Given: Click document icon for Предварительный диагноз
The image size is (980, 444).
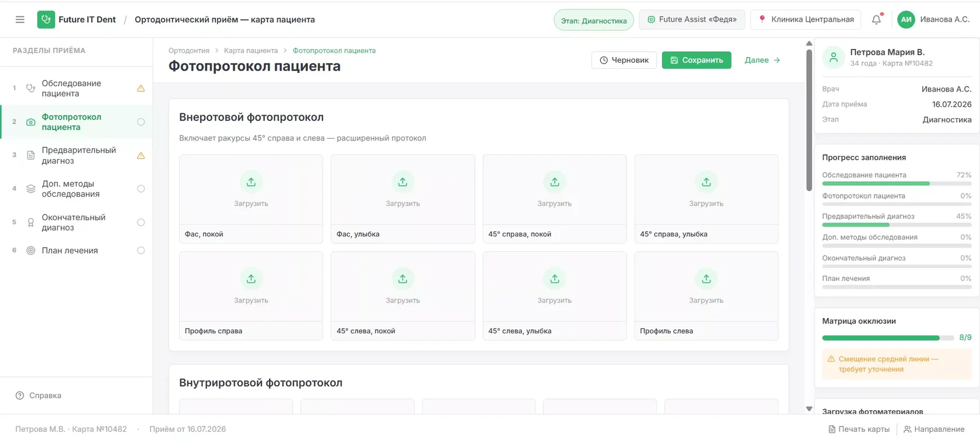Looking at the screenshot, I should coord(31,156).
